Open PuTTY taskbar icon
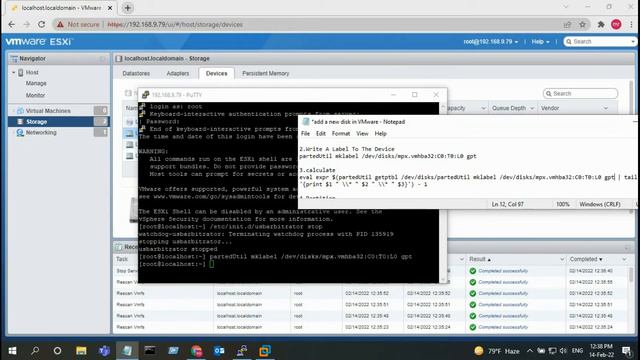Viewport: 640px width, 360px height. point(242,351)
